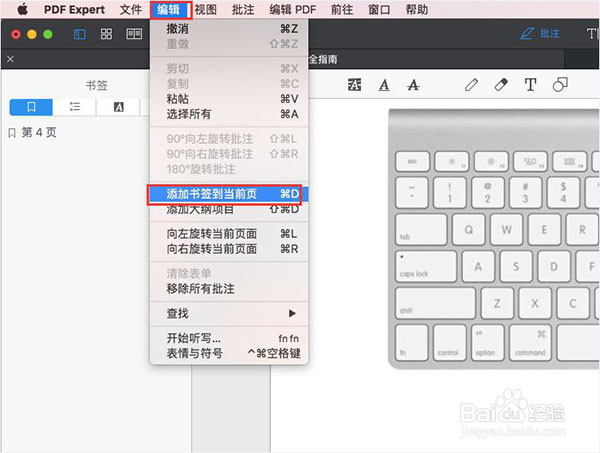This screenshot has width=600, height=453.
Task: Select the underline text tool
Action: (384, 85)
